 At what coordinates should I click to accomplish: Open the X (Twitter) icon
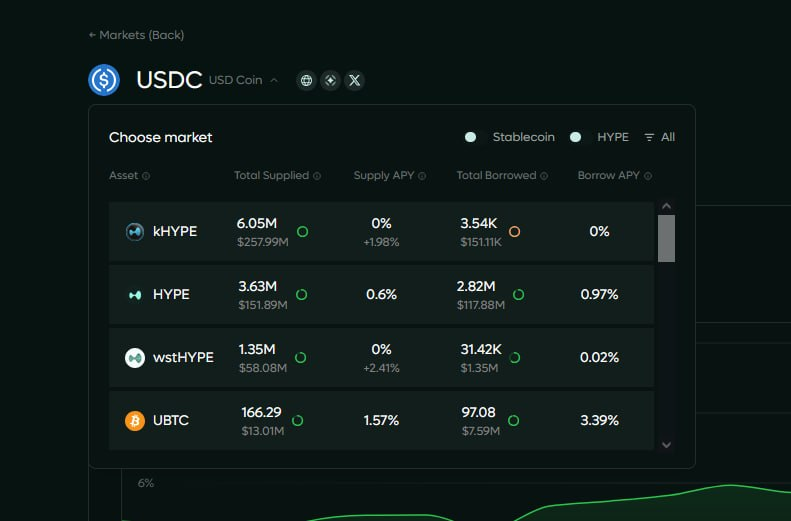point(355,80)
